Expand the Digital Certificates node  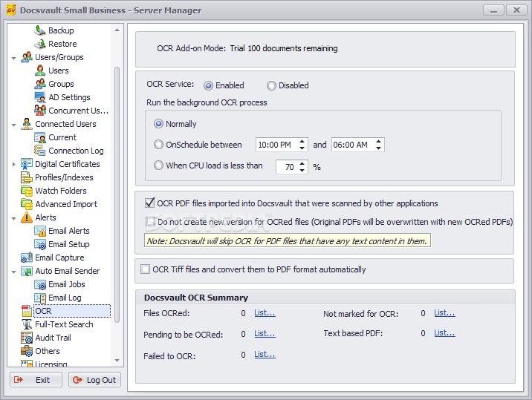[x=14, y=164]
